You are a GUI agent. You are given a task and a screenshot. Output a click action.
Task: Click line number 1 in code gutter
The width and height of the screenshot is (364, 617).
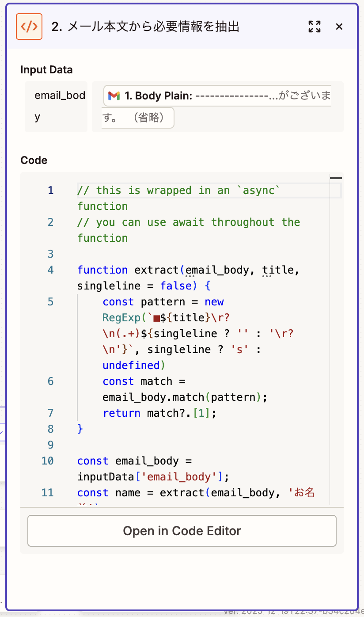click(x=51, y=190)
